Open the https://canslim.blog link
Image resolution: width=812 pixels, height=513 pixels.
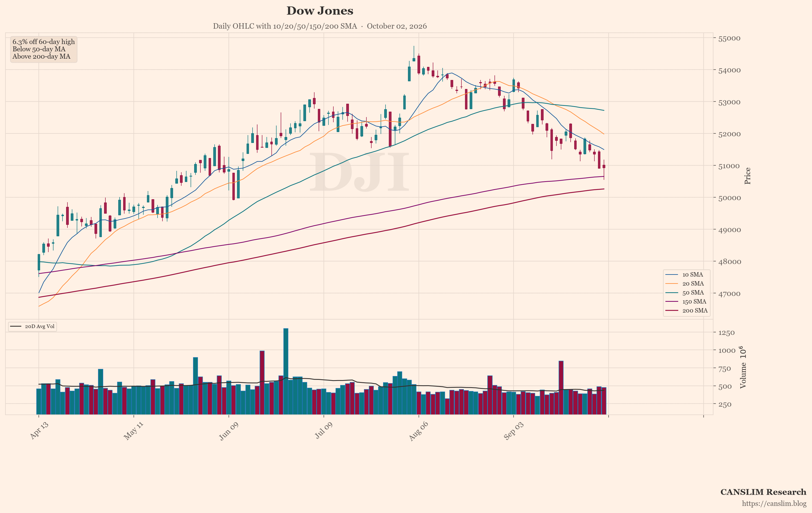click(x=774, y=503)
